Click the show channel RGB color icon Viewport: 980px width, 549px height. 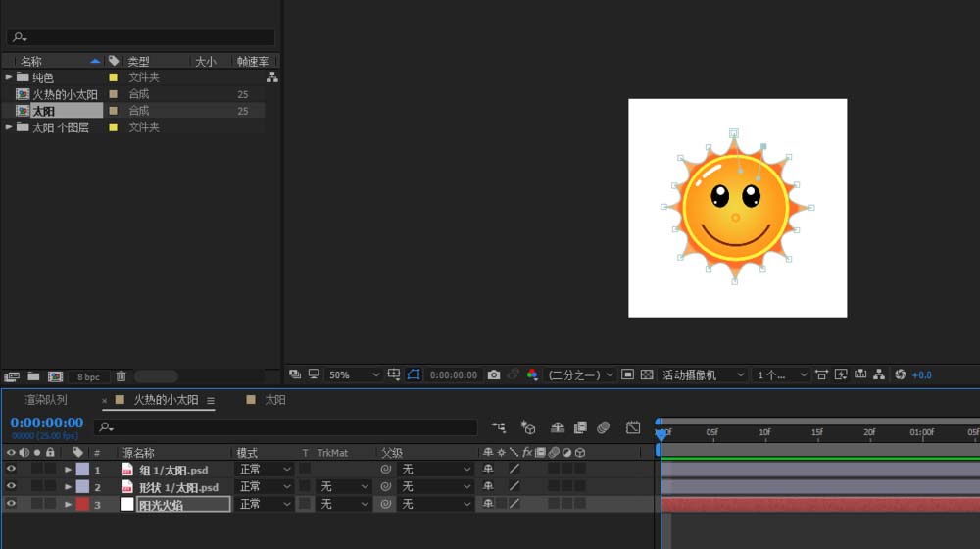click(x=532, y=374)
